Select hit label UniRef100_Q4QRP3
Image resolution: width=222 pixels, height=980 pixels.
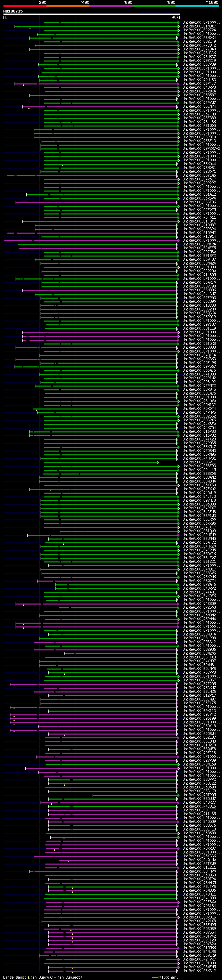point(199,88)
